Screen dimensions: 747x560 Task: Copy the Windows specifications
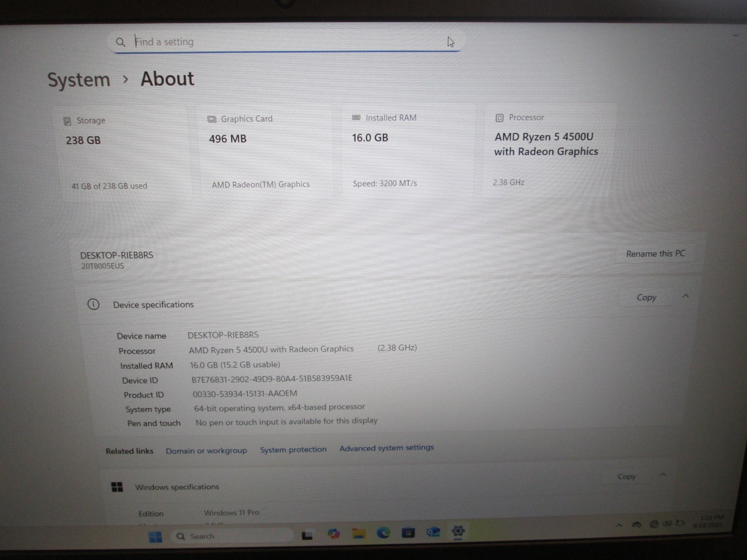pyautogui.click(x=627, y=476)
